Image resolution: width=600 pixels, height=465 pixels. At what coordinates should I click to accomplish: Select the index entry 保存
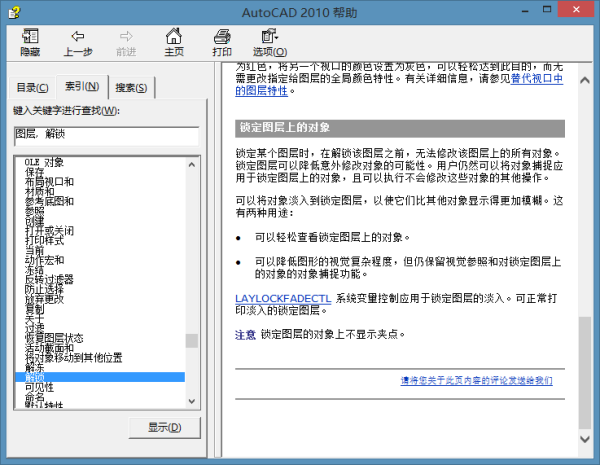pos(34,172)
